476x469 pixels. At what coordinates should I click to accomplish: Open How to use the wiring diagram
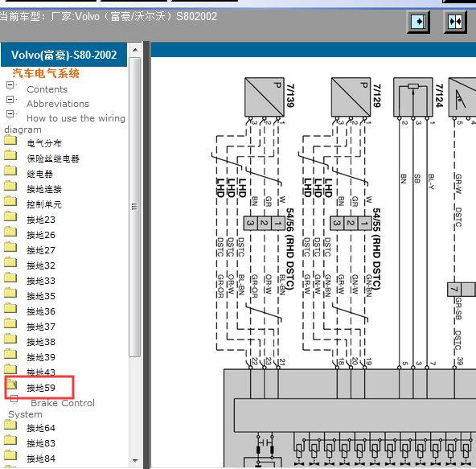click(64, 124)
